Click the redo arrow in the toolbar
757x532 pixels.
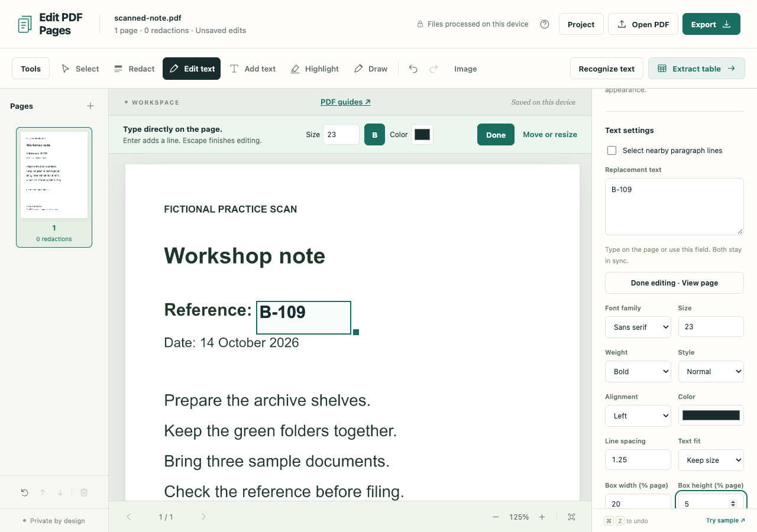[434, 69]
